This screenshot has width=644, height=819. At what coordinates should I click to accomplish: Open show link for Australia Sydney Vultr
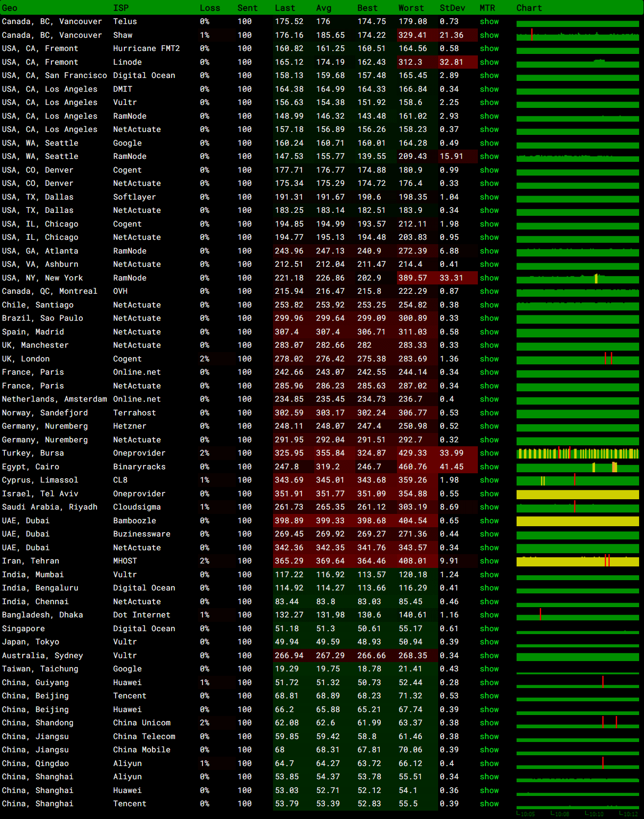[489, 656]
